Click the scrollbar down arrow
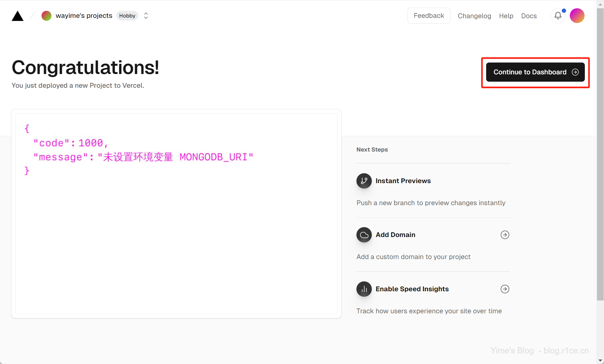Screen dimensions: 604x364 pyautogui.click(x=600, y=360)
